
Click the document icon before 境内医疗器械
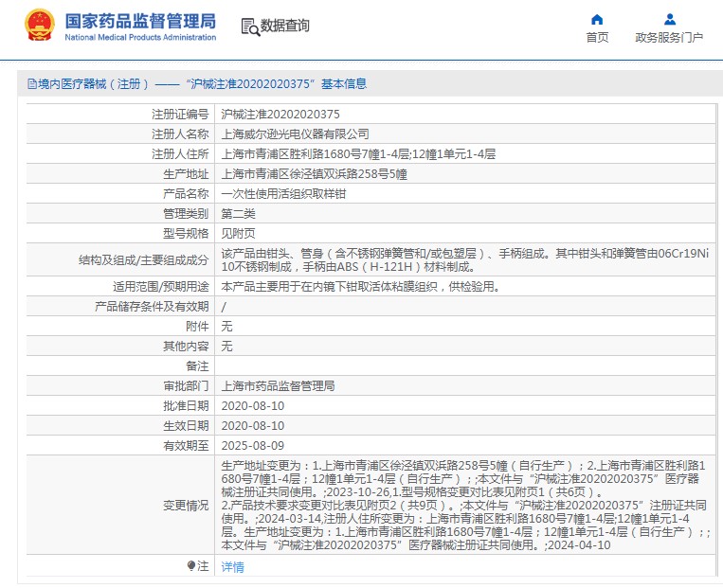(x=31, y=84)
